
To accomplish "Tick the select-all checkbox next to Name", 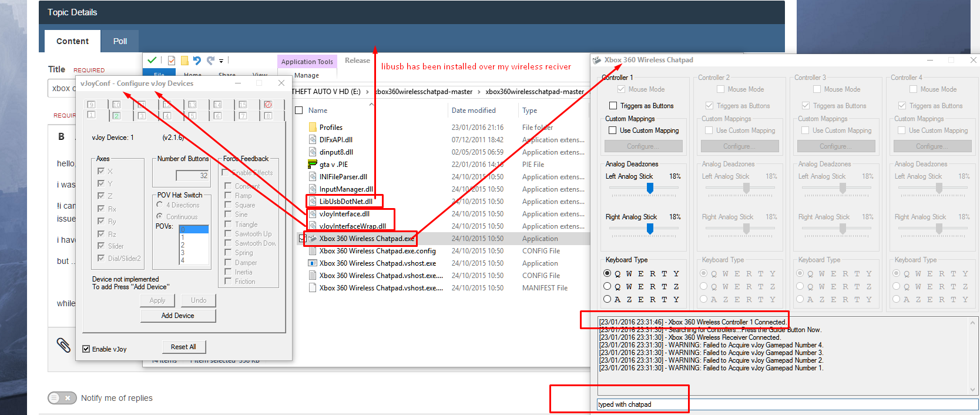I will coord(299,110).
